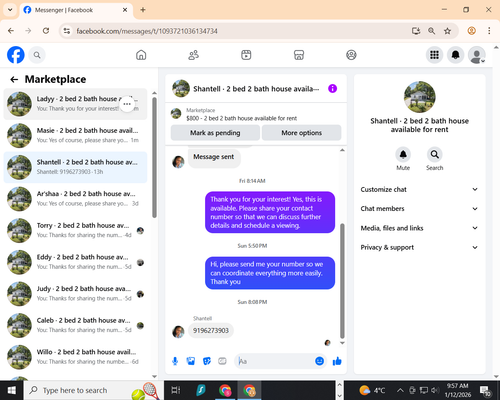Go back in browser history
Image resolution: width=500 pixels, height=400 pixels.
(x=11, y=31)
